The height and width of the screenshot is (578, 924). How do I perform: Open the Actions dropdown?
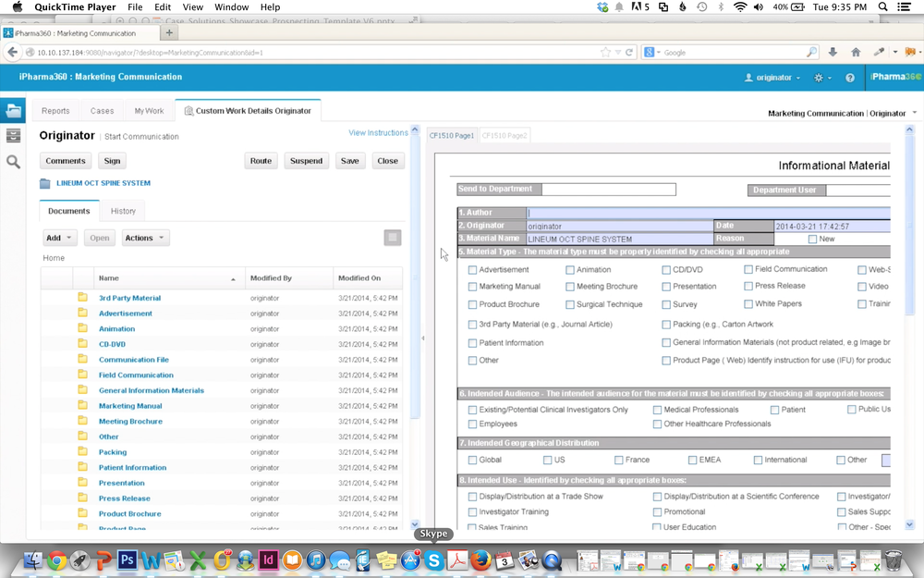144,238
